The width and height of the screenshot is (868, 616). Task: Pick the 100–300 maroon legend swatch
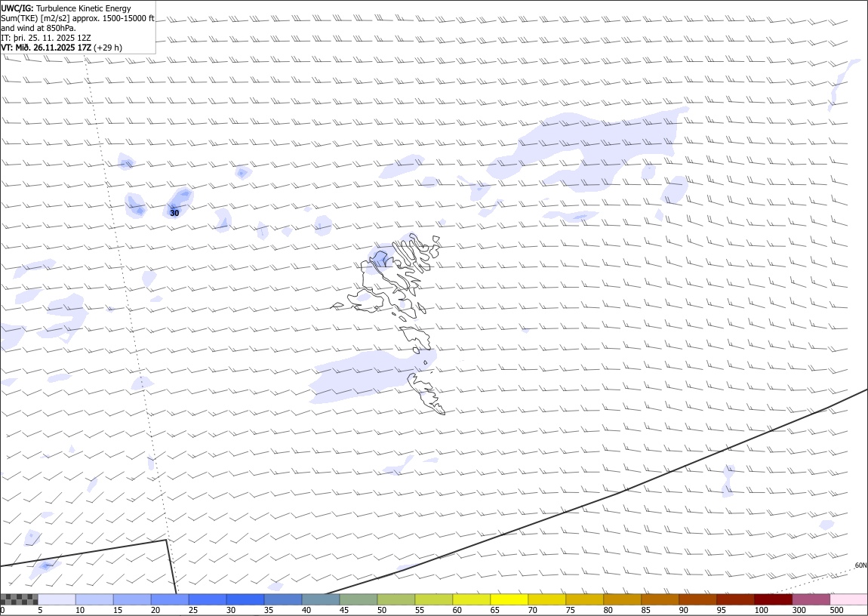tap(773, 599)
